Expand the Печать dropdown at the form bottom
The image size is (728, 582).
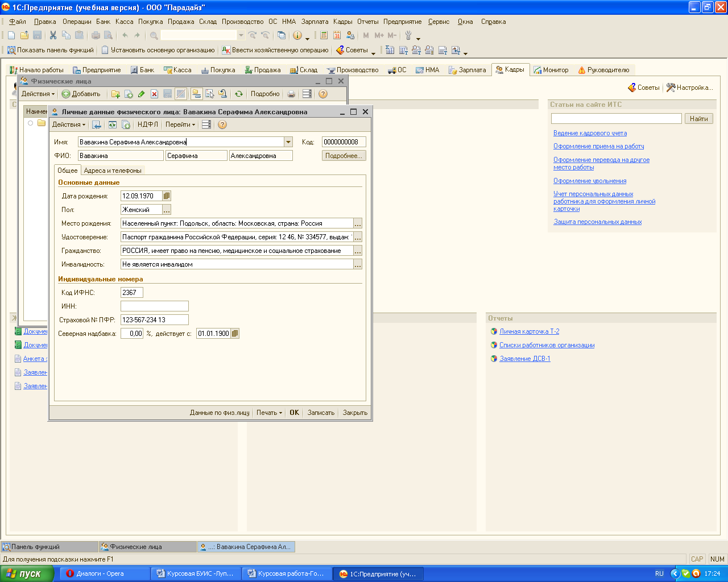269,413
